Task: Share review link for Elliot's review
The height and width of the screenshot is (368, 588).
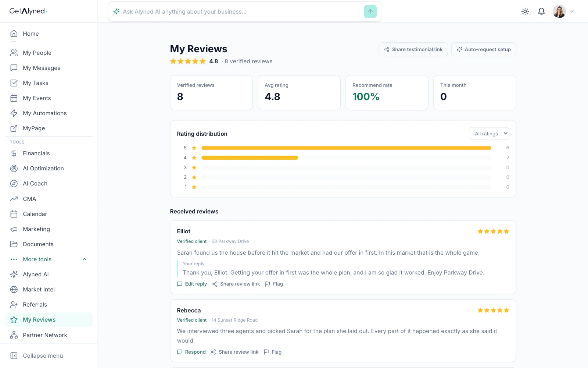Action: 236,284
